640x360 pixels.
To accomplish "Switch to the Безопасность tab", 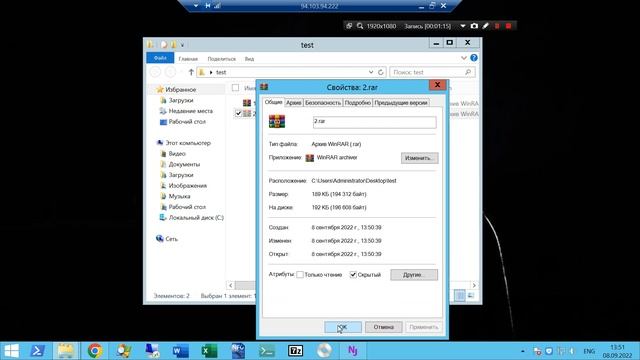I will click(x=323, y=103).
